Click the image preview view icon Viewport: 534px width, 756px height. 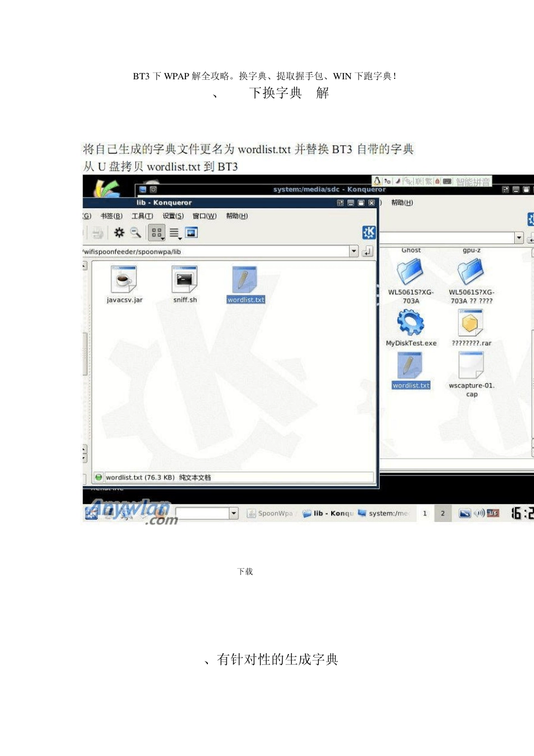pyautogui.click(x=192, y=232)
